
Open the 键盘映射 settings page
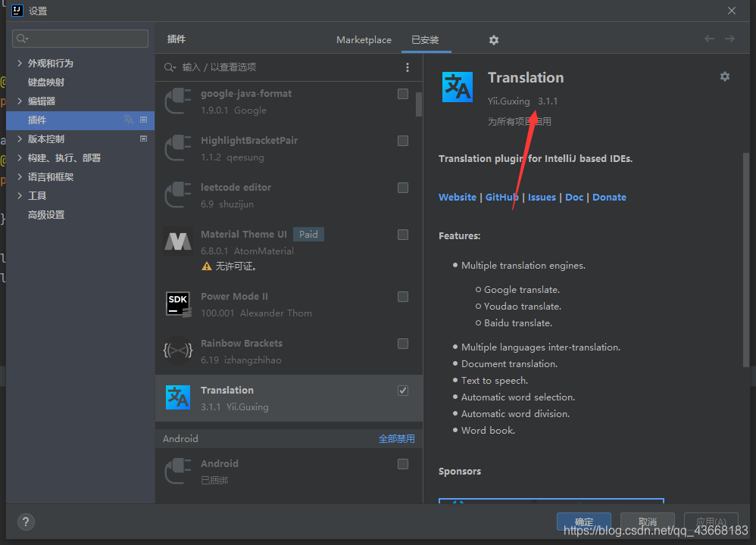(x=46, y=83)
